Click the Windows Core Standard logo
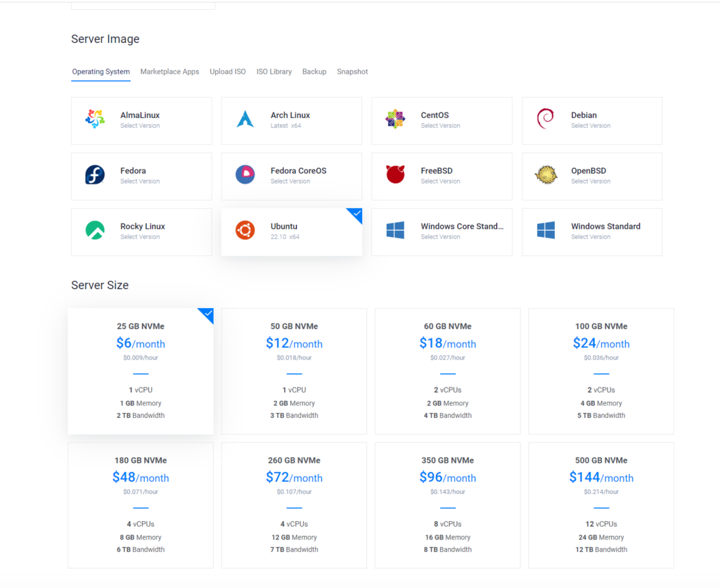The height and width of the screenshot is (588, 720). (x=395, y=231)
